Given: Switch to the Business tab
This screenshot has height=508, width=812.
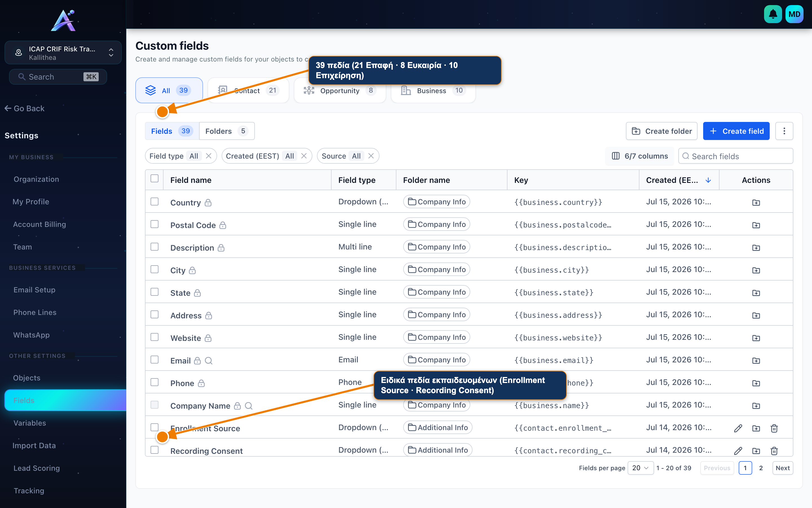Looking at the screenshot, I should (x=433, y=90).
